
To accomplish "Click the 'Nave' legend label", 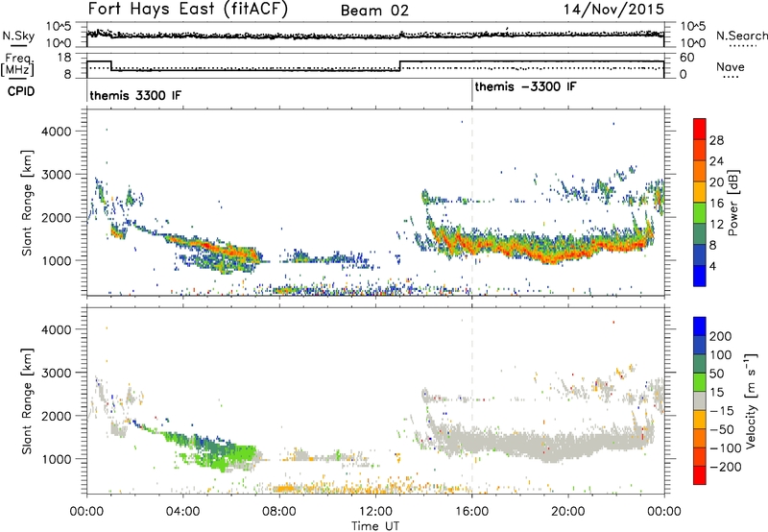I will 731,66.
